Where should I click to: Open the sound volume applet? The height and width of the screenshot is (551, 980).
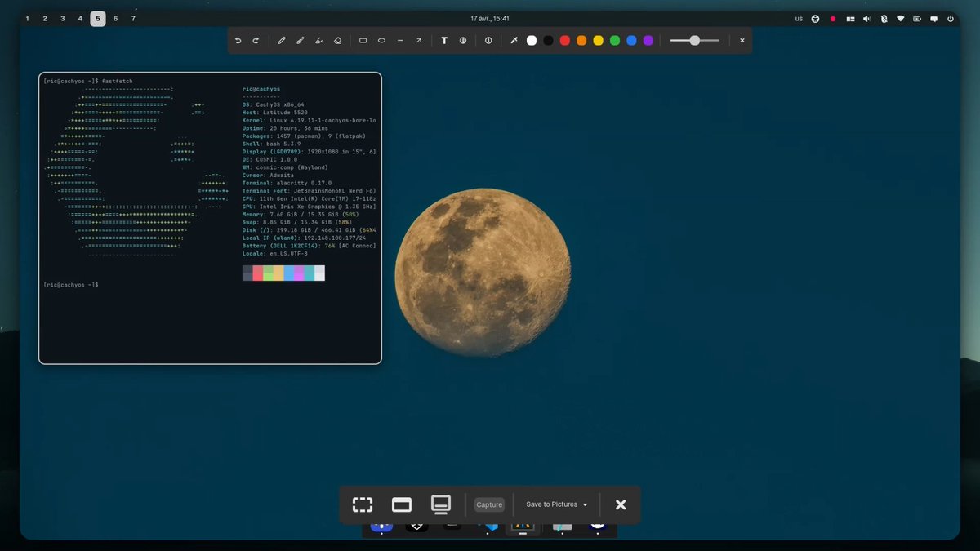[x=866, y=18]
